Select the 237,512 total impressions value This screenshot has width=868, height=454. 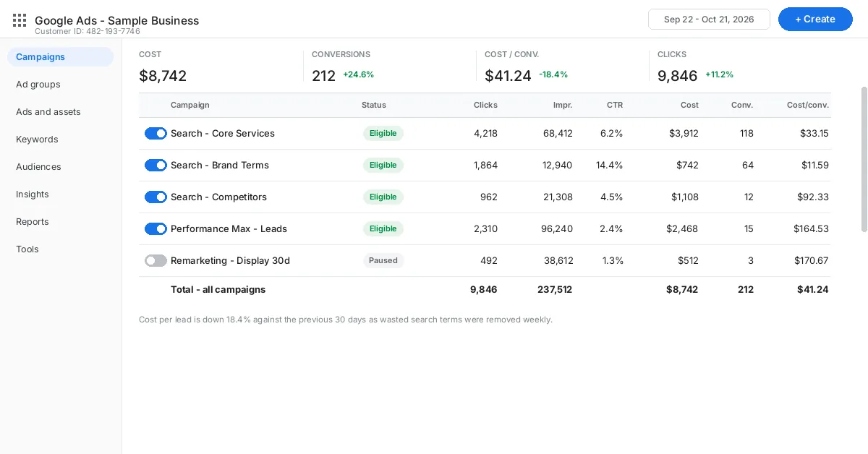click(555, 289)
